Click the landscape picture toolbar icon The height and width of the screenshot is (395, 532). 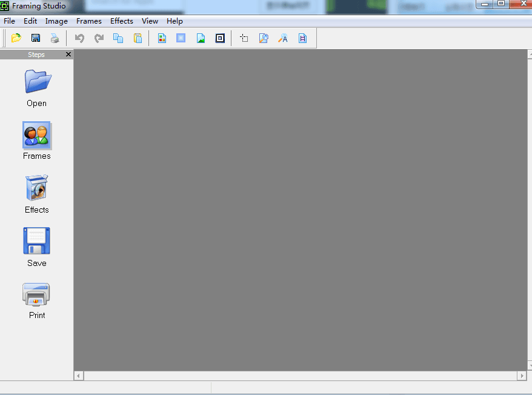(201, 38)
